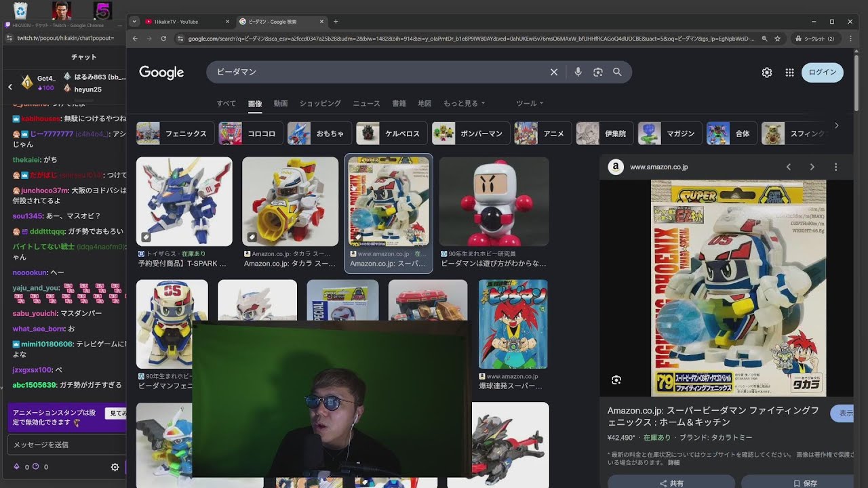Switch to すべて results tab
This screenshot has width=868, height=488.
(x=226, y=104)
